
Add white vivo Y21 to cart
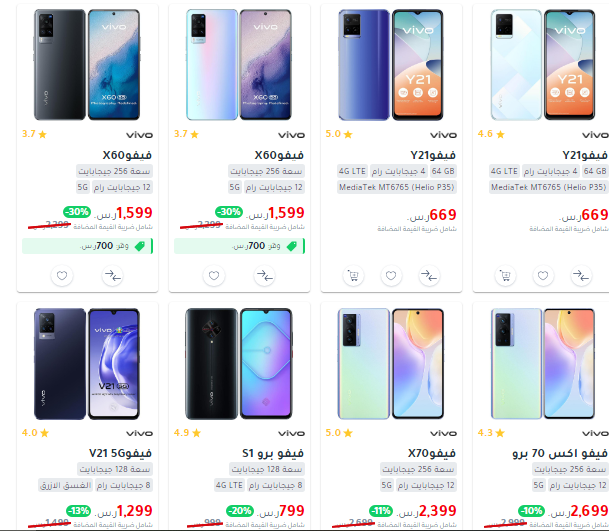[x=505, y=275]
